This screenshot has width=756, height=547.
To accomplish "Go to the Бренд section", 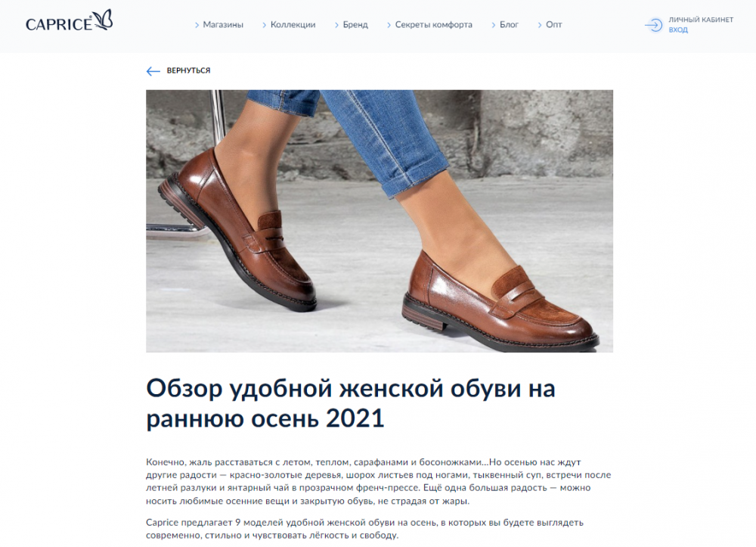I will (x=355, y=25).
